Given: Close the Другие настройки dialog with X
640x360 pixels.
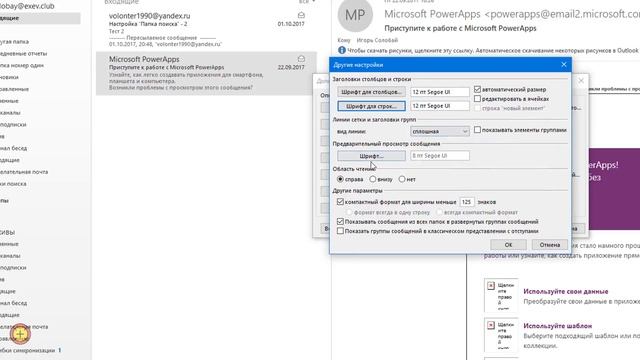Looking at the screenshot, I should coord(564,64).
